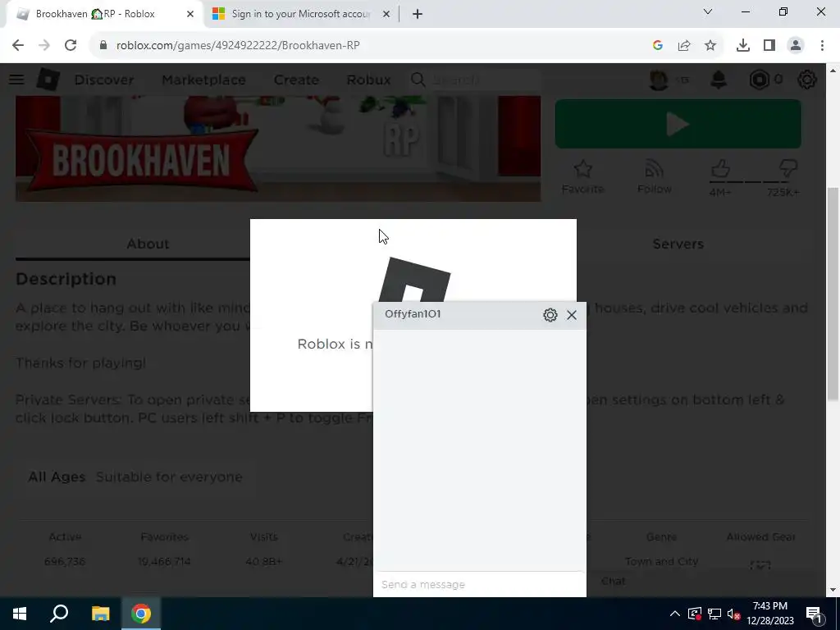Click the muted volume tray icon
Image resolution: width=840 pixels, height=630 pixels.
pos(734,614)
